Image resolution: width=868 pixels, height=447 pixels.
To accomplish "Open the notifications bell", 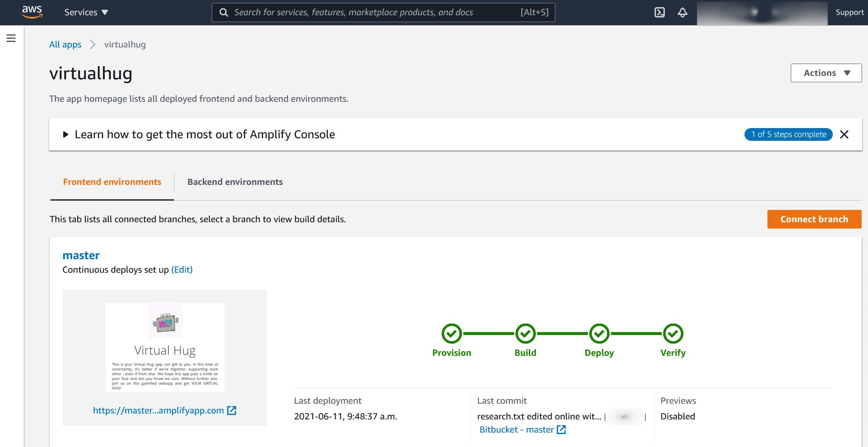I will 682,12.
